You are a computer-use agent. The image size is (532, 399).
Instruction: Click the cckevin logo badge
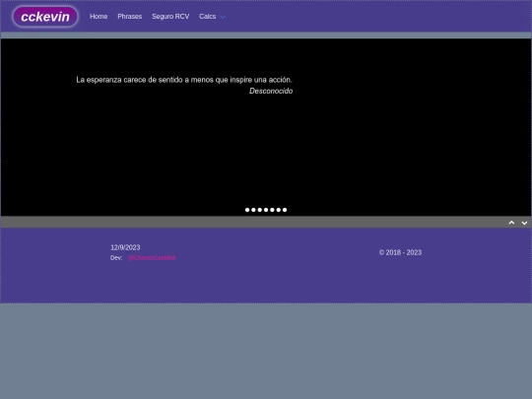[45, 17]
